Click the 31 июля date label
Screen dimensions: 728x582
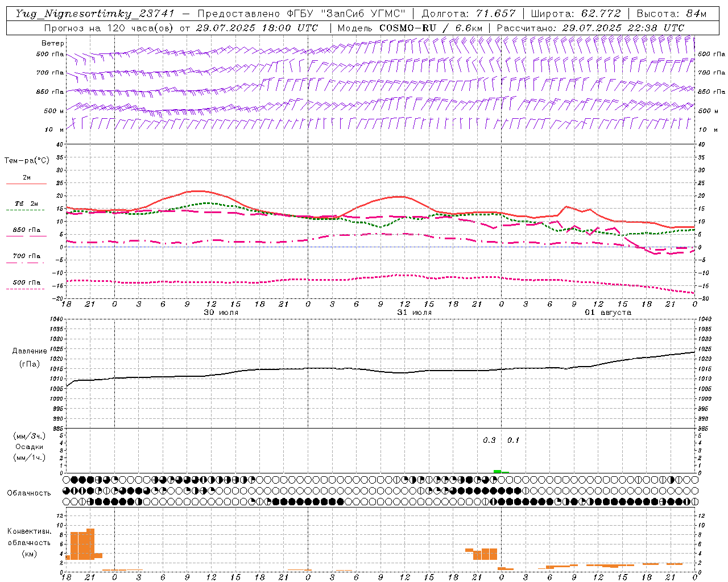415,313
